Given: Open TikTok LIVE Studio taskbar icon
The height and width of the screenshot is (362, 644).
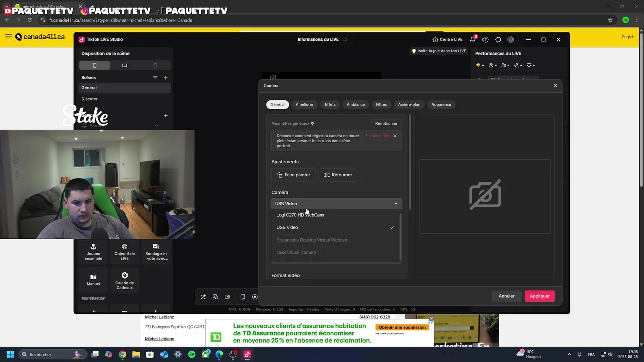Looking at the screenshot, I should 247,354.
